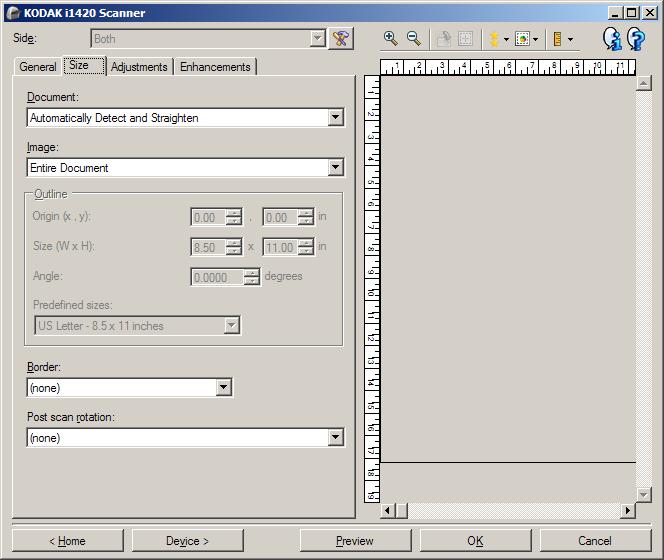Click the preview horizontal scrollbar right arrow
Screen dimensions: 664x560
[628, 510]
